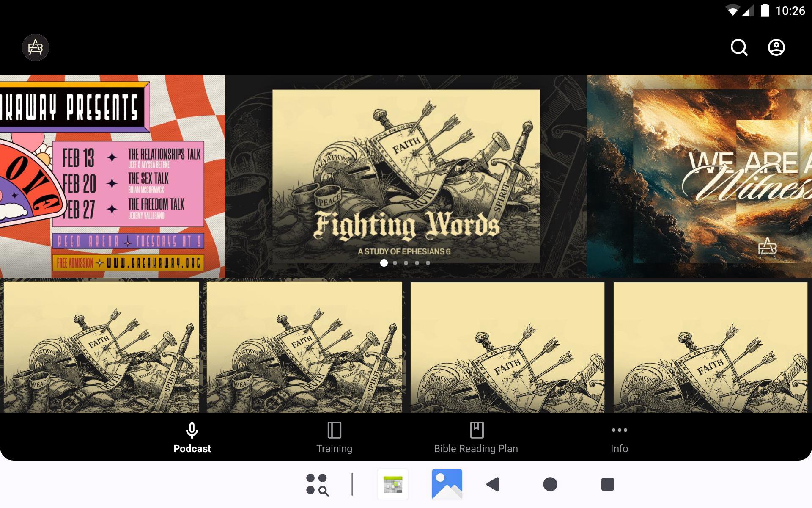Viewport: 812px width, 508px height.
Task: Open the Info more-options tab
Action: coord(619,437)
